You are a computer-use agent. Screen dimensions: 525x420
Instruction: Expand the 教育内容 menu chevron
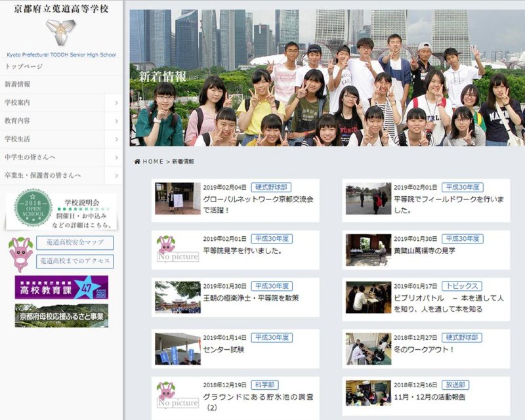[x=116, y=121]
